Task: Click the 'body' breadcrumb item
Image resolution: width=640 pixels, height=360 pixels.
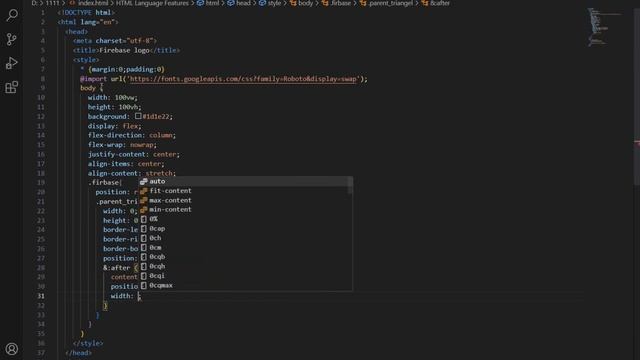Action: click(x=302, y=3)
